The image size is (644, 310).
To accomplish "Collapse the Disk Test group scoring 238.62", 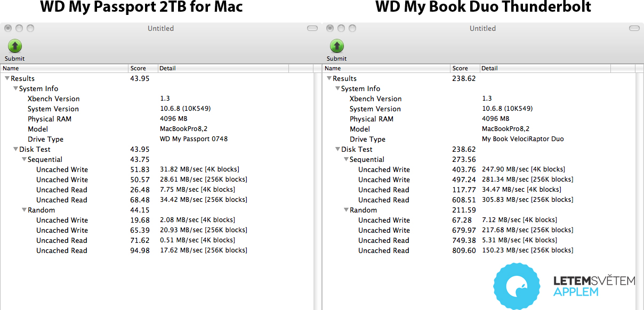I will (x=337, y=149).
